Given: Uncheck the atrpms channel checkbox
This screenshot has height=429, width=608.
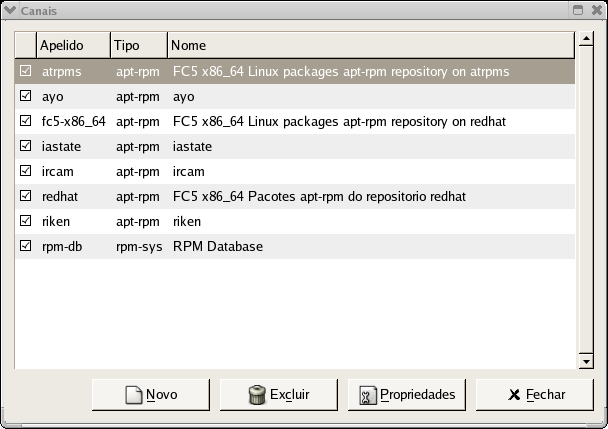Looking at the screenshot, I should (26, 72).
